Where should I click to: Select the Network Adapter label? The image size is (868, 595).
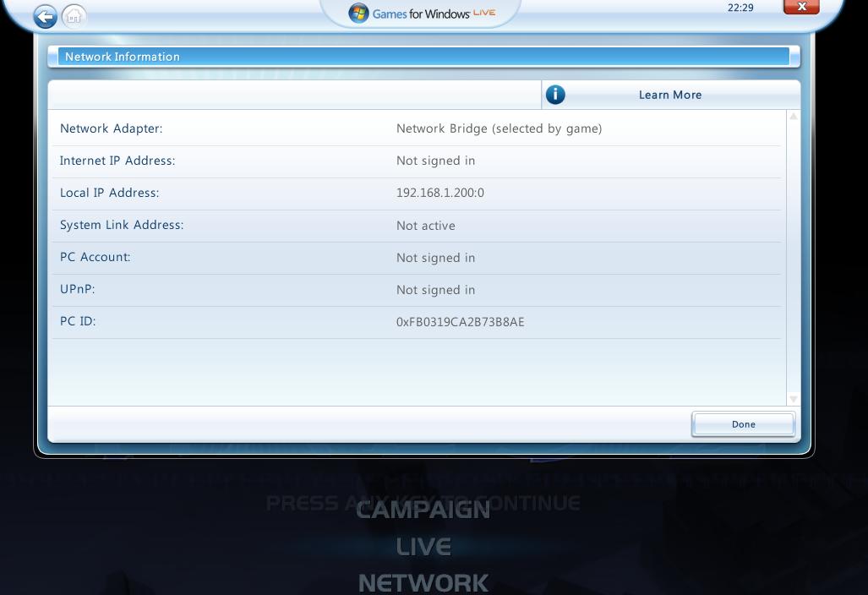pyautogui.click(x=112, y=128)
